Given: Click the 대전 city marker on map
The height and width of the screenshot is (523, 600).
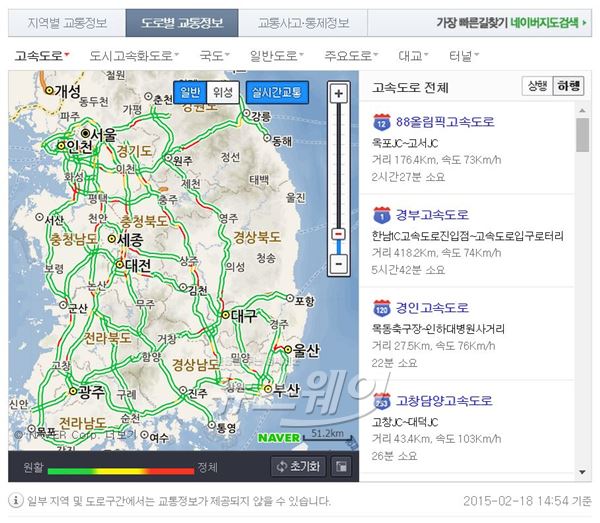Looking at the screenshot, I should (120, 264).
